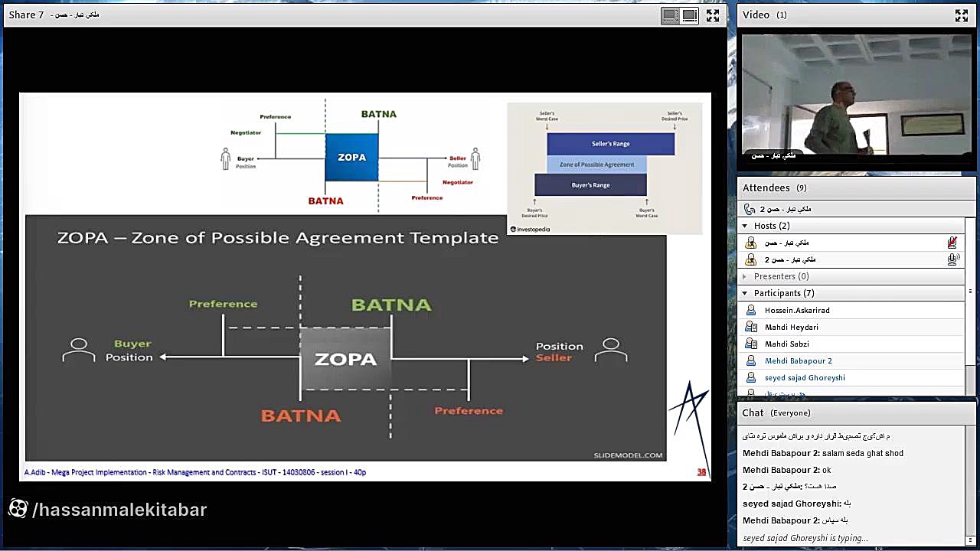
Task: Click the first host's avatar icon
Action: point(750,243)
